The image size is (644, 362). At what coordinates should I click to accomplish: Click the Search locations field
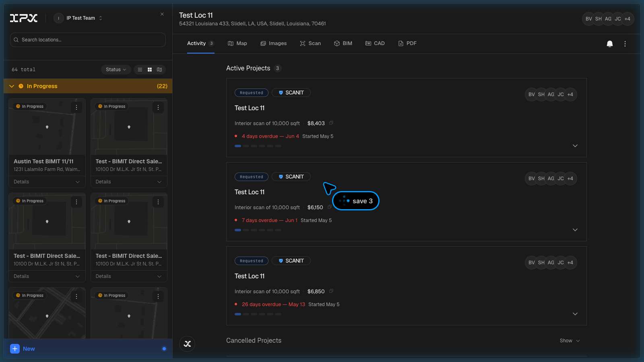[x=88, y=40]
